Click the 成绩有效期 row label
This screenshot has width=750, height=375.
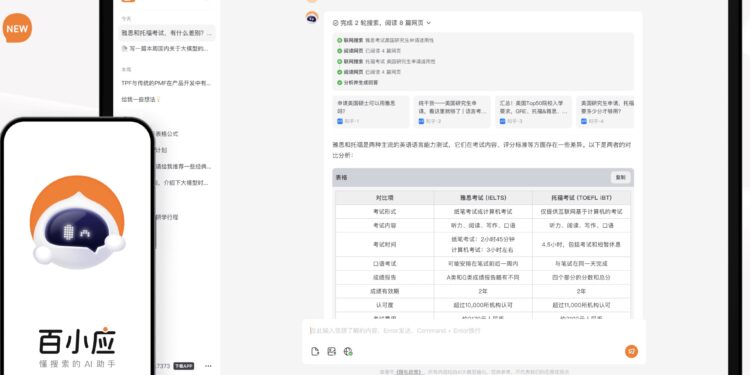point(385,291)
